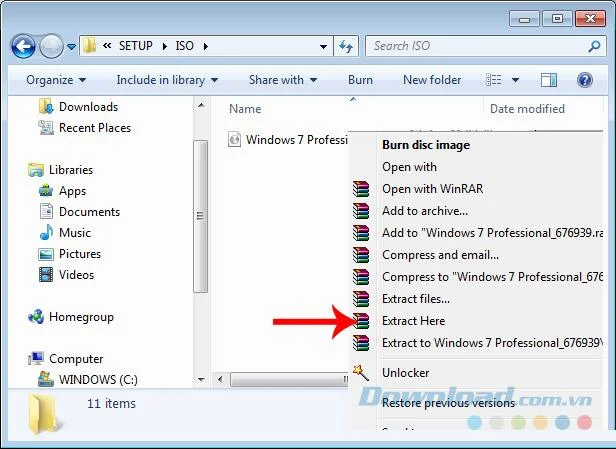Open the Include in library menu
This screenshot has width=616, height=449.
[x=167, y=80]
